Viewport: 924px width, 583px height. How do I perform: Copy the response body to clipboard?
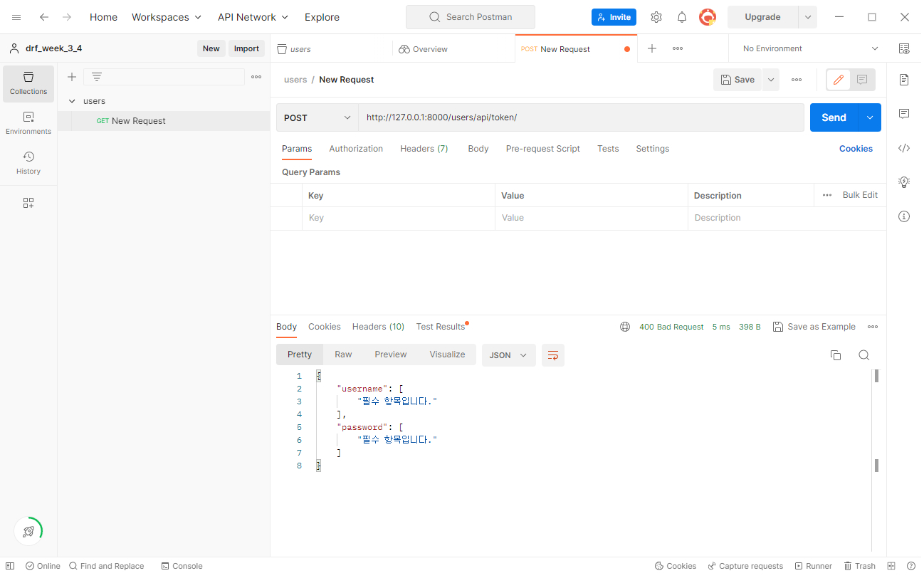tap(836, 355)
